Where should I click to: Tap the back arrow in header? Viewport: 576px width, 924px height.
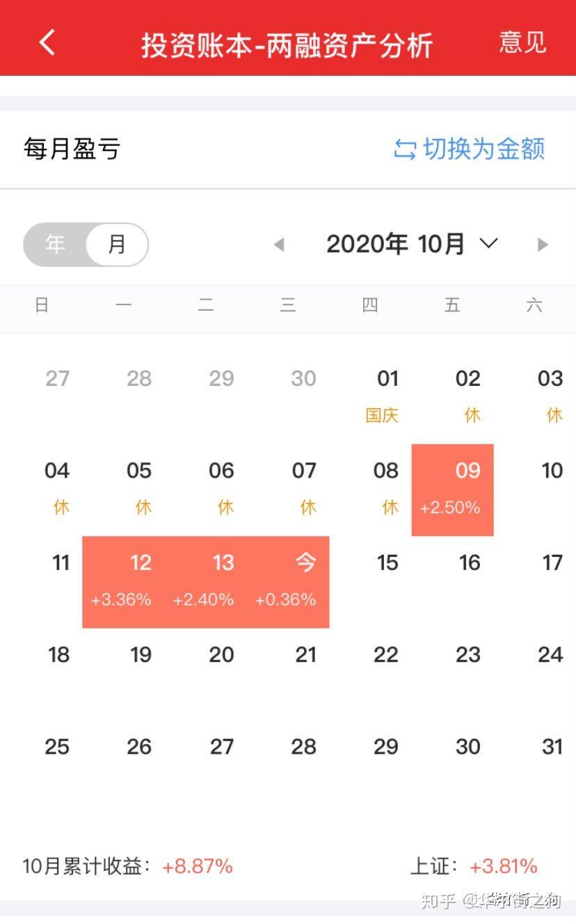(x=47, y=42)
